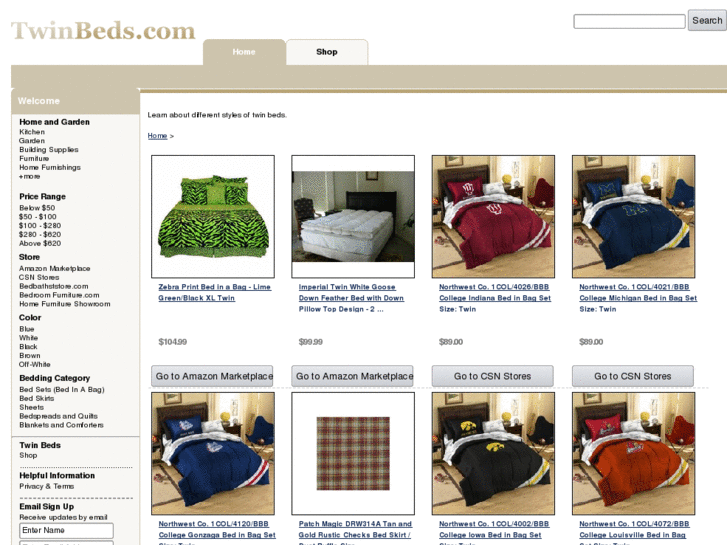This screenshot has height=545, width=727.
Task: Go to CSN Stores for Indiana set
Action: (x=492, y=376)
